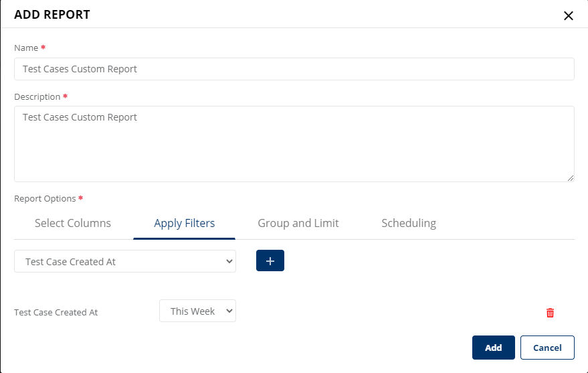
Task: Click inside the Description text area
Action: 294,144
